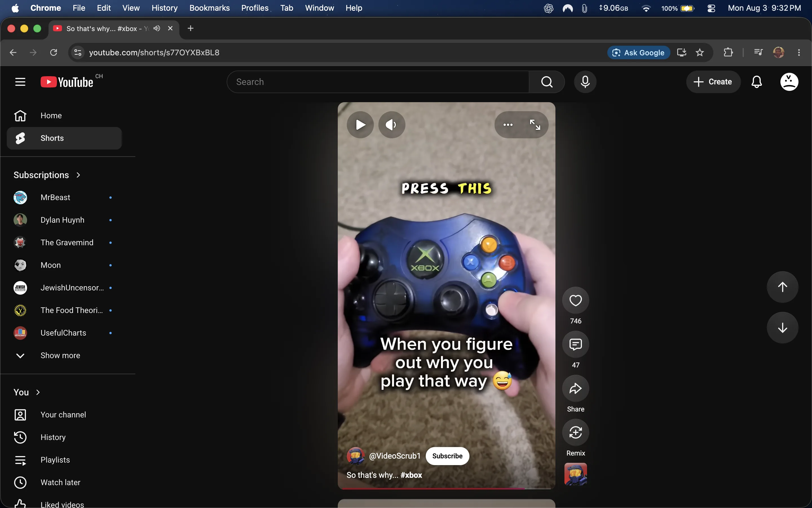
Task: Open Chrome extensions puzzle icon
Action: tap(728, 52)
